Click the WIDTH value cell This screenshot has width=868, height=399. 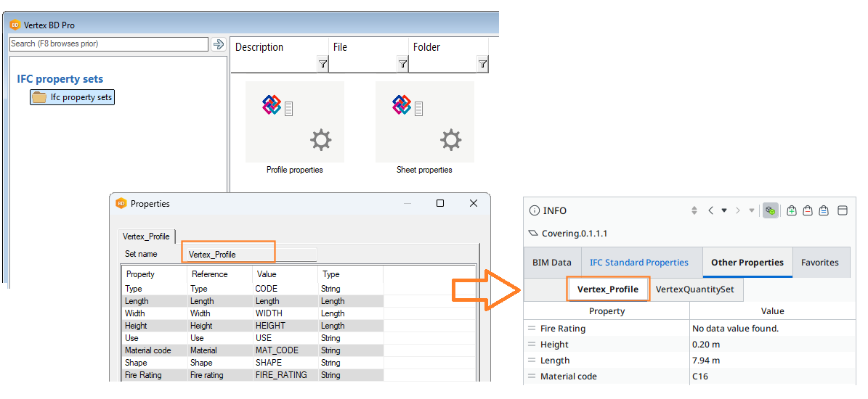point(285,313)
